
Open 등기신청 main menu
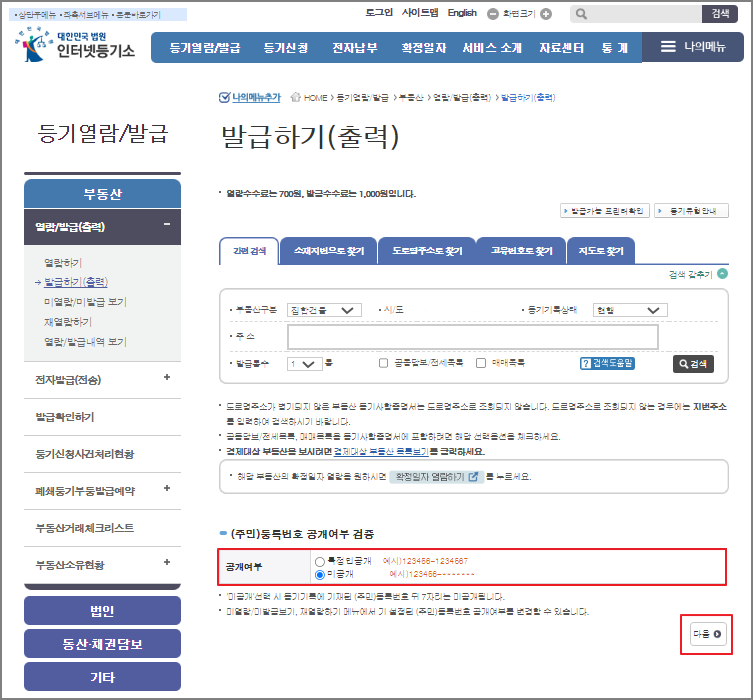click(286, 48)
